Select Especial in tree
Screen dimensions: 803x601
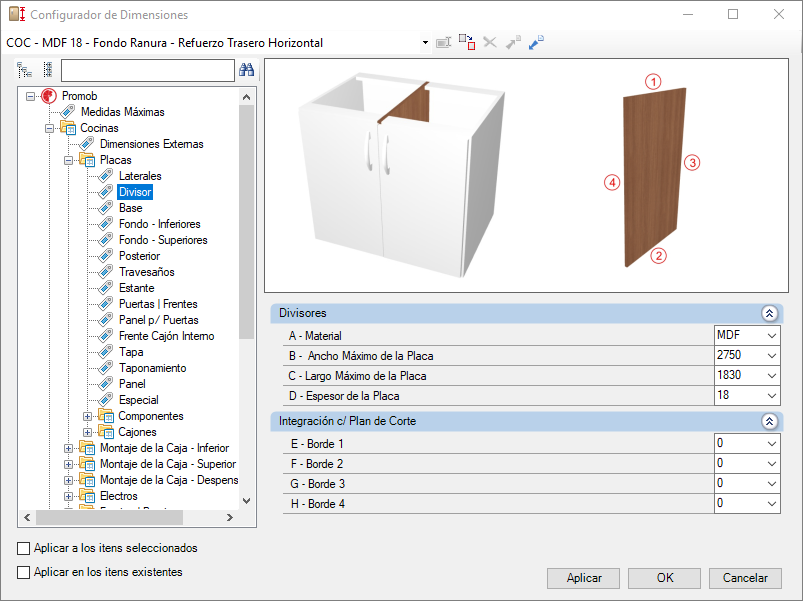pos(139,400)
